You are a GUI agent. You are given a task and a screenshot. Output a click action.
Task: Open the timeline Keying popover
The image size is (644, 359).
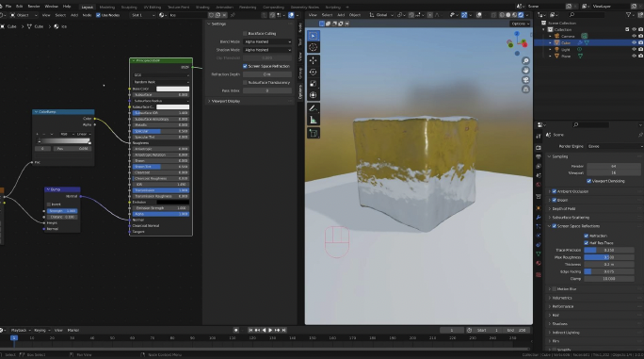point(41,330)
